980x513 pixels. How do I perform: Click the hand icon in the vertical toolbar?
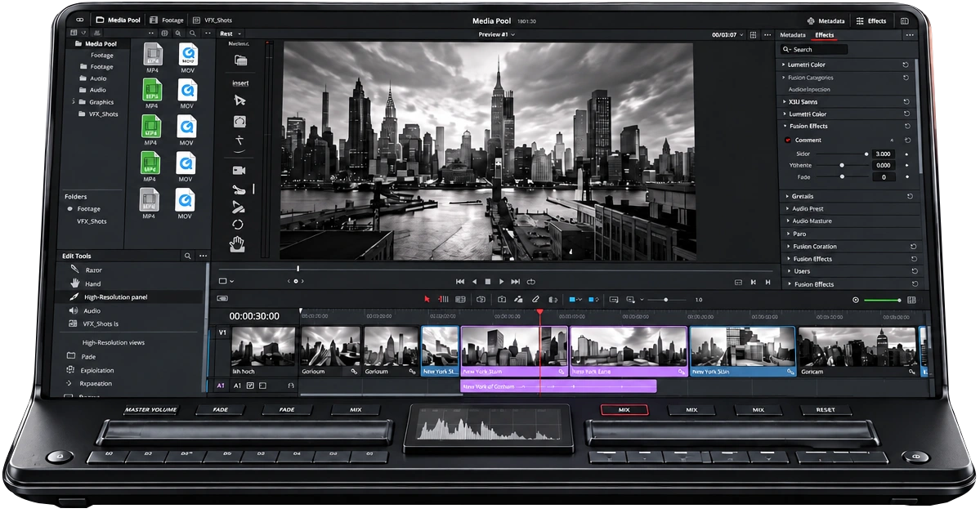[237, 244]
